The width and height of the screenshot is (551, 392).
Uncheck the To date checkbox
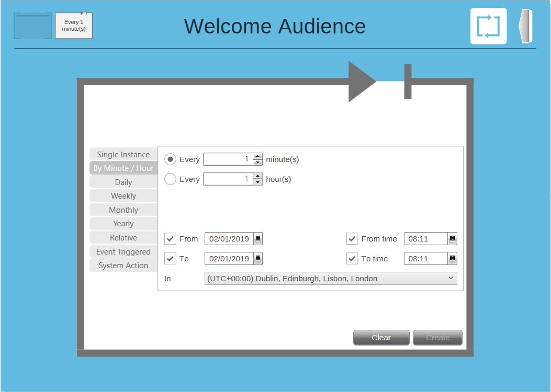tap(171, 259)
